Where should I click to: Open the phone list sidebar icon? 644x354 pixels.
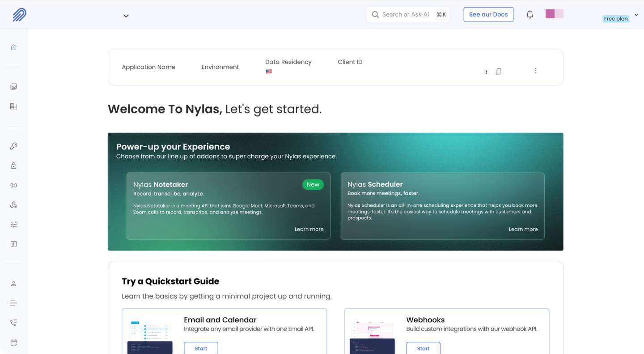click(13, 323)
